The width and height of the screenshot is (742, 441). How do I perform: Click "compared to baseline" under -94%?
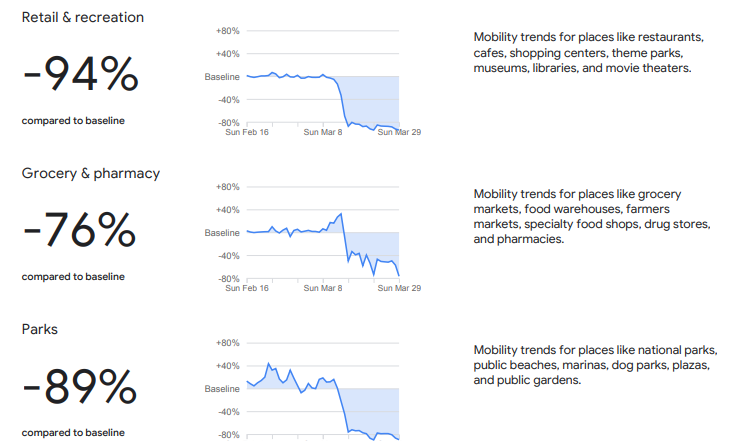(x=73, y=121)
